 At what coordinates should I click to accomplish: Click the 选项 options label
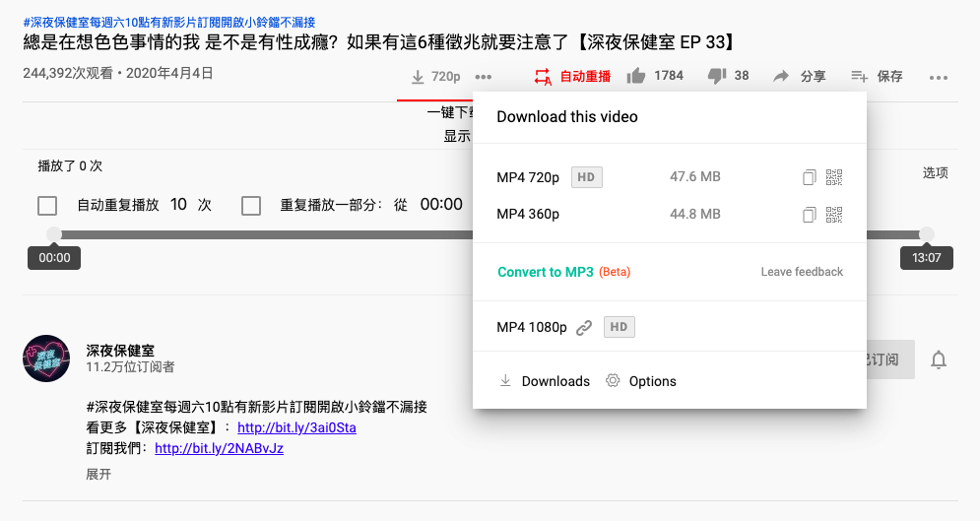point(936,173)
